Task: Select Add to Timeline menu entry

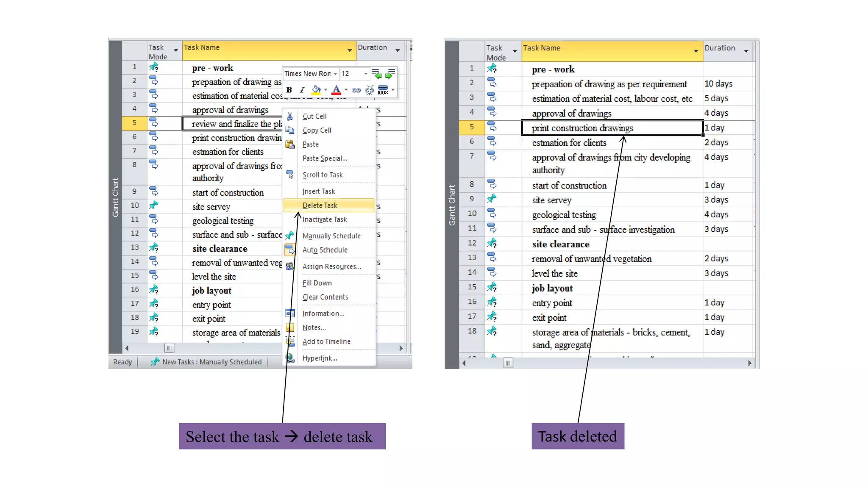Action: coord(326,341)
